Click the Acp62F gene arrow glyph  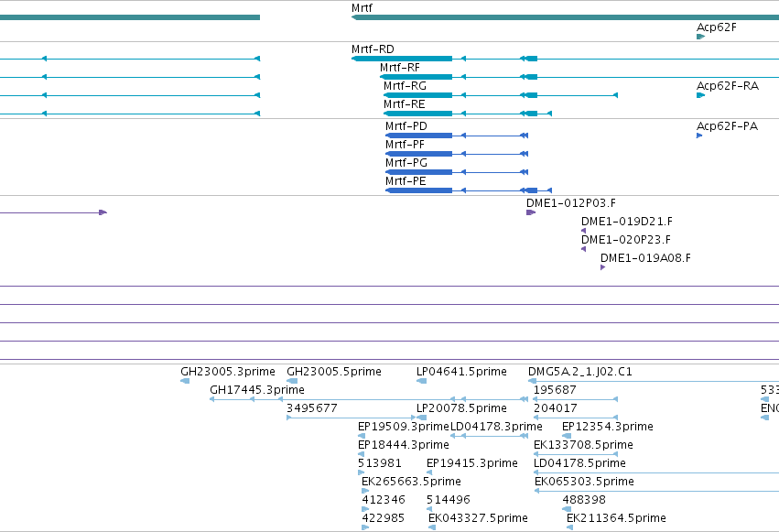pos(700,37)
